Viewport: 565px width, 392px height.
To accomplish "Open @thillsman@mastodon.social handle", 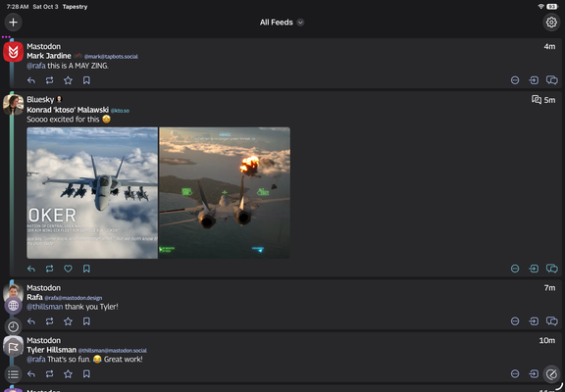I will point(113,351).
